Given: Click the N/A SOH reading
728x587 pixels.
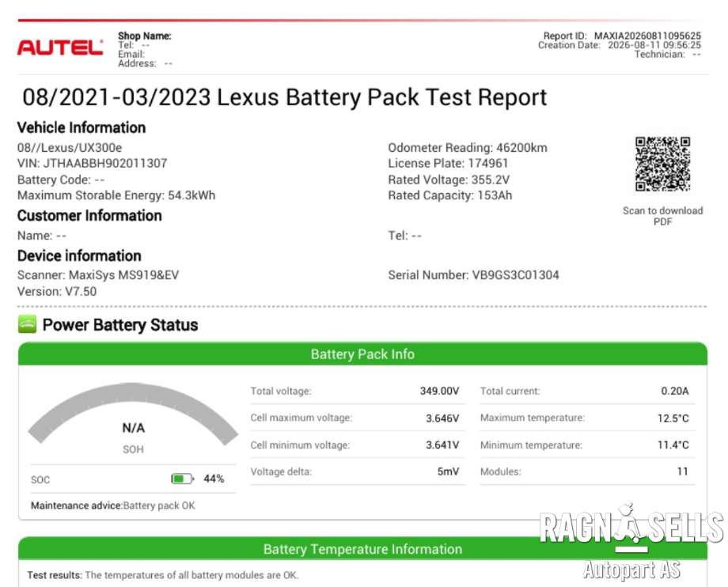Looking at the screenshot, I should 133,428.
